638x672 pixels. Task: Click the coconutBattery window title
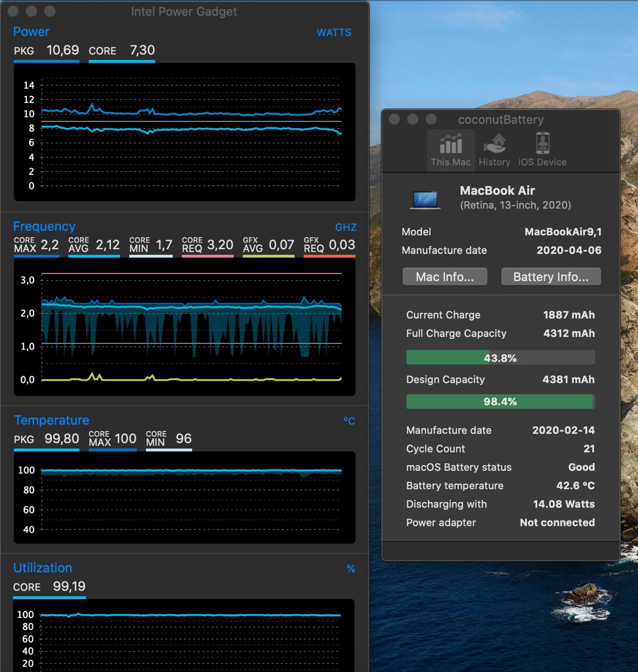click(x=500, y=120)
